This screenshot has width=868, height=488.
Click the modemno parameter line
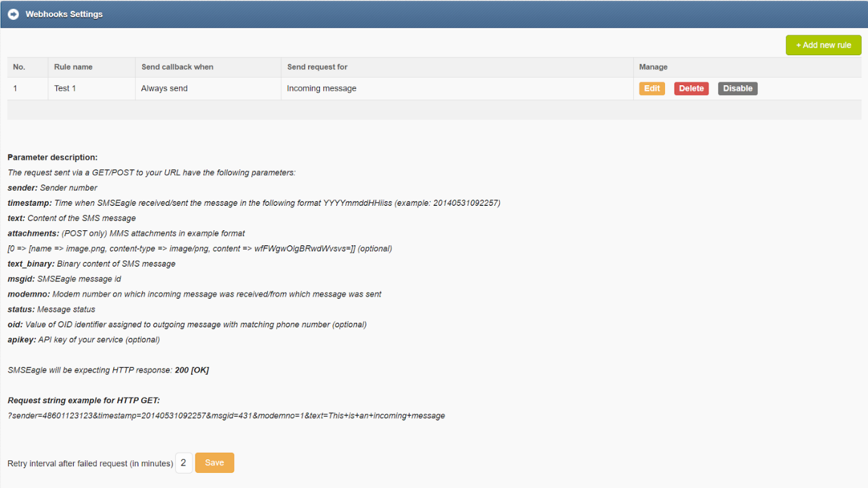[194, 294]
